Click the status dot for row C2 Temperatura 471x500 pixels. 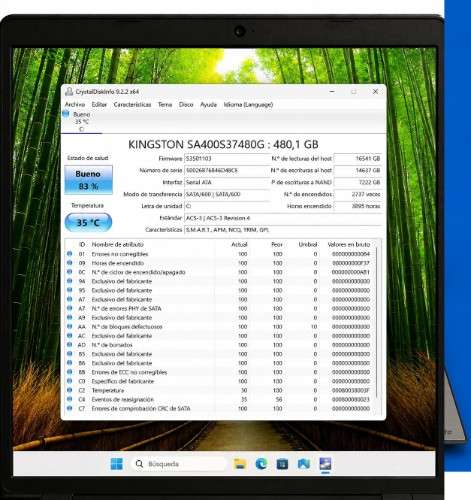pyautogui.click(x=69, y=390)
